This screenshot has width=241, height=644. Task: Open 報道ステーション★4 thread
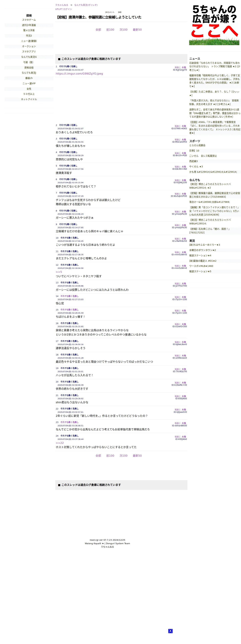pos(200,255)
